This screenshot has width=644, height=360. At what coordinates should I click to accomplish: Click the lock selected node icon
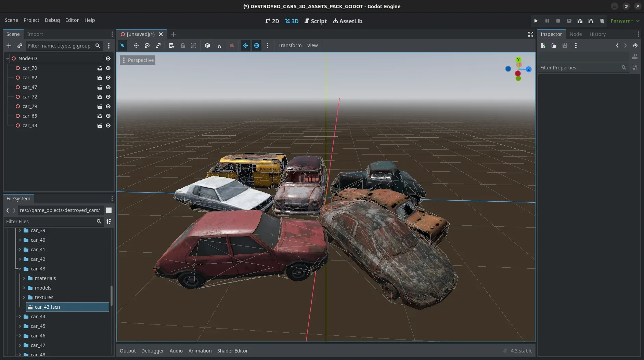coord(183,45)
